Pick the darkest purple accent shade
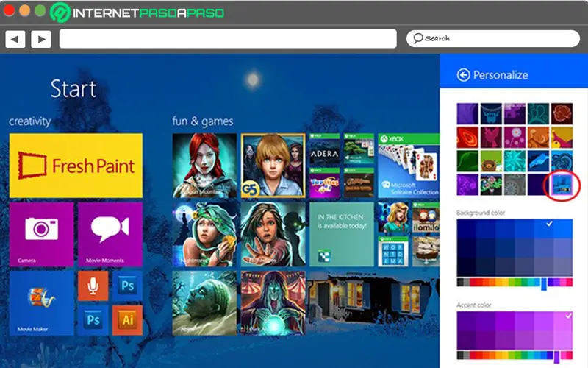 [467, 339]
